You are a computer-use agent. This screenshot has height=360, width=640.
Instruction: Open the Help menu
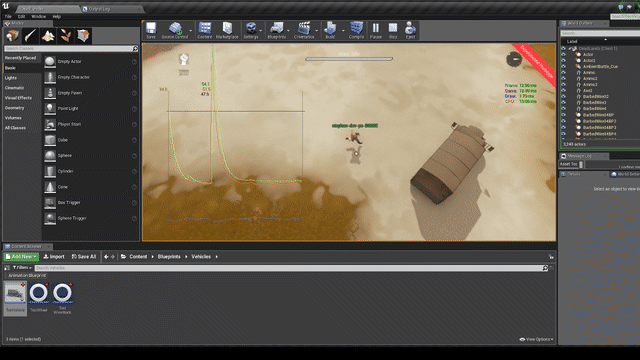point(57,16)
